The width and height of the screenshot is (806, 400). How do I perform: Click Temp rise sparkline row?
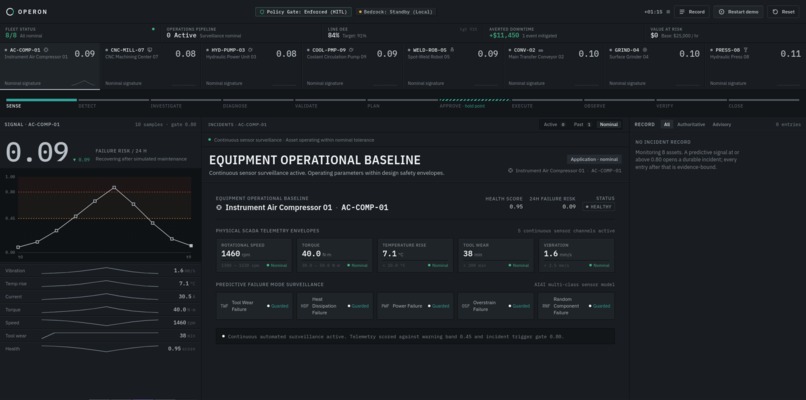tap(100, 284)
